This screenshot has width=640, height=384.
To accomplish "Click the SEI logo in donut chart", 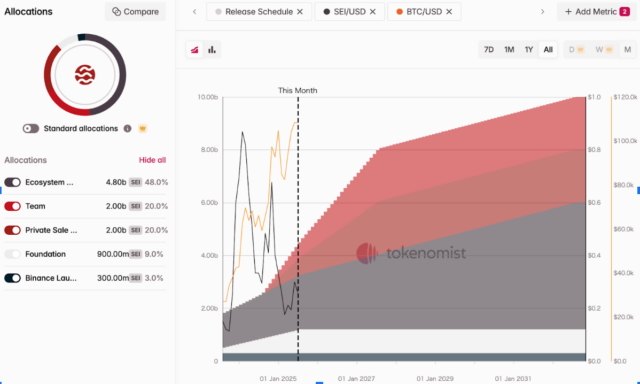I will point(85,75).
